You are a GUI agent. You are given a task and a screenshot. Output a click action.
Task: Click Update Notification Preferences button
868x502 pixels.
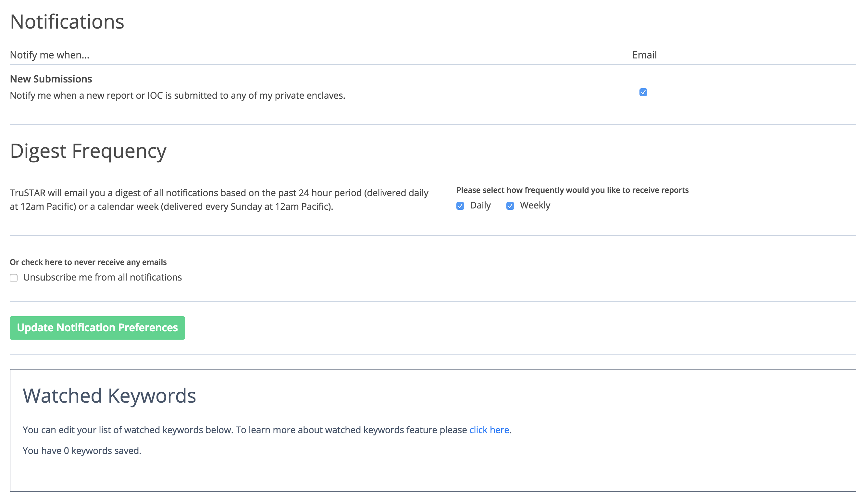coord(97,328)
